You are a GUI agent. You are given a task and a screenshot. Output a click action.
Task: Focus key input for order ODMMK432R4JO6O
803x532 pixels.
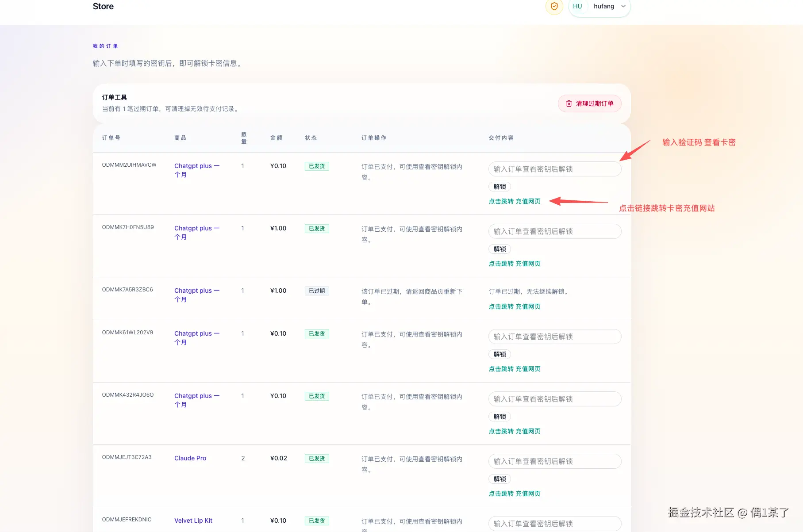tap(555, 399)
